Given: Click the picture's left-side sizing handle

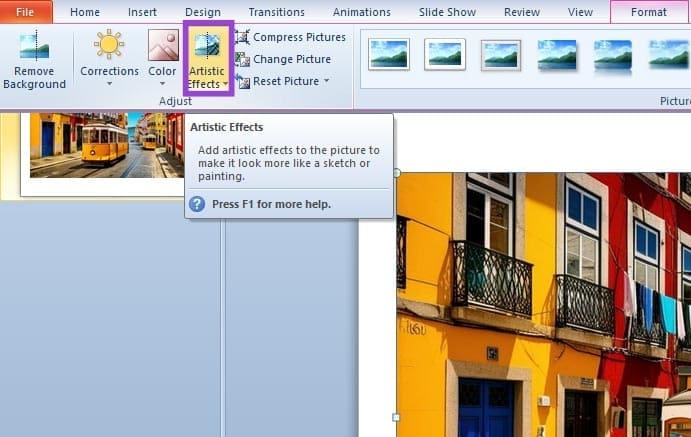Looking at the screenshot, I should point(396,417).
